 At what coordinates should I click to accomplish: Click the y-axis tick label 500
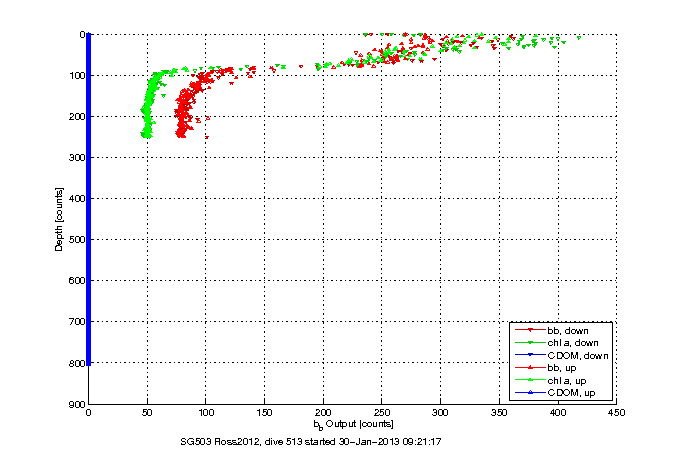point(77,240)
